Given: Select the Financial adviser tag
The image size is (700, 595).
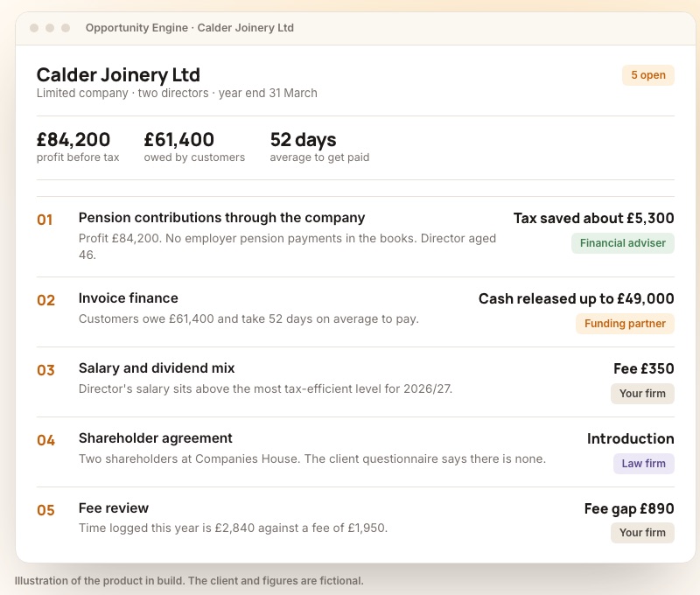Looking at the screenshot, I should coord(622,243).
